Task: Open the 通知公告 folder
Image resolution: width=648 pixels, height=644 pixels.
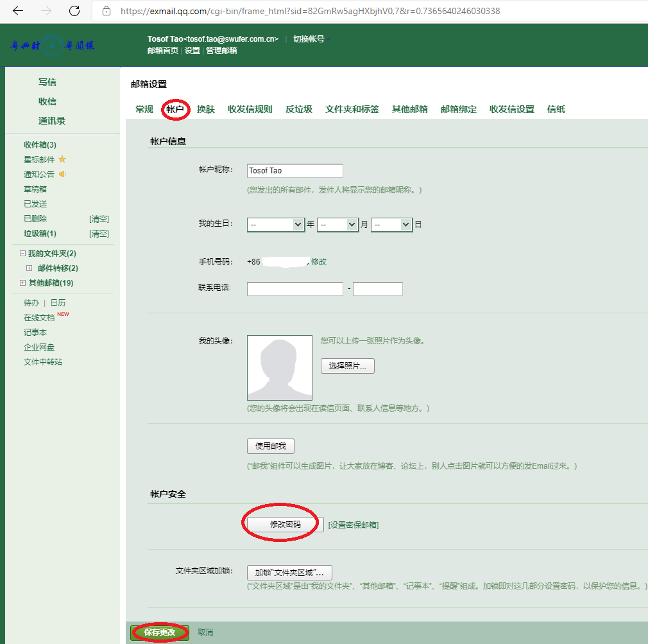Action: [x=39, y=175]
